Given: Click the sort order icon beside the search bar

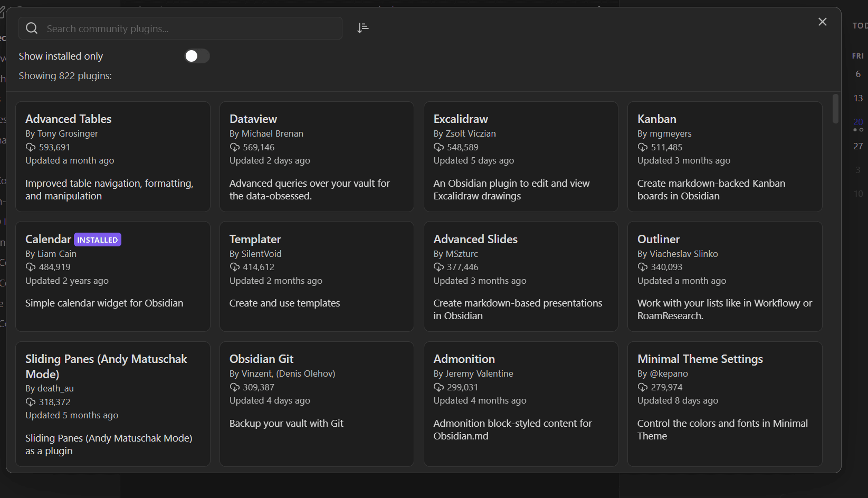Looking at the screenshot, I should coord(363,27).
